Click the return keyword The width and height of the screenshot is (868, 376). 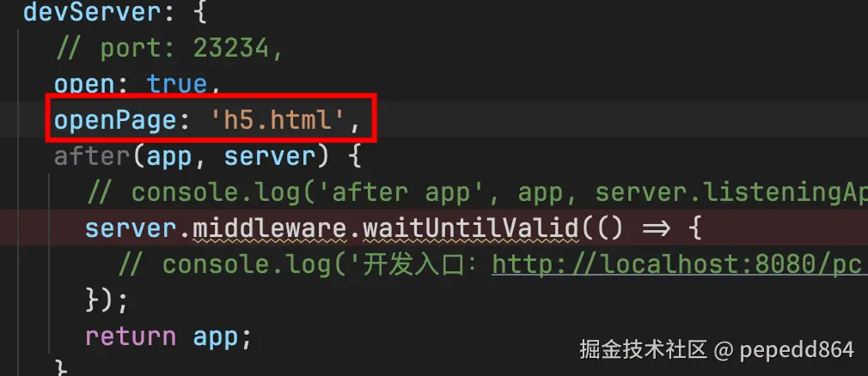[x=131, y=337]
